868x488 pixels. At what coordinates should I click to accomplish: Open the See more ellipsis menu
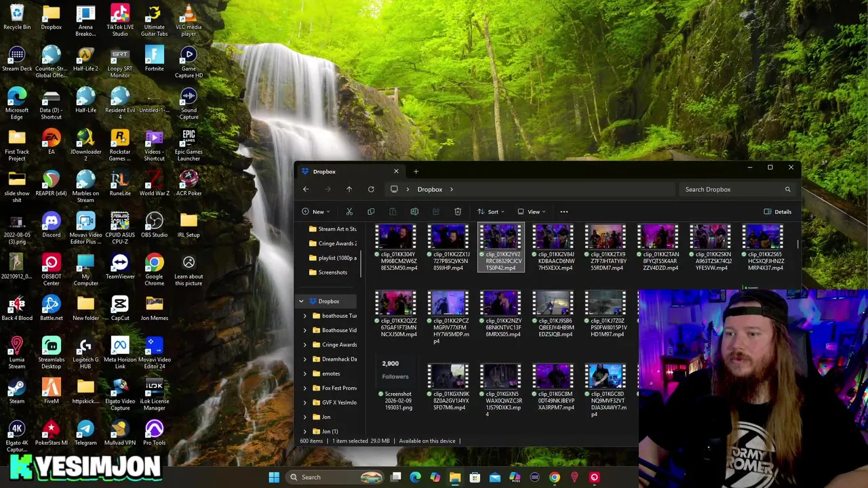(564, 211)
